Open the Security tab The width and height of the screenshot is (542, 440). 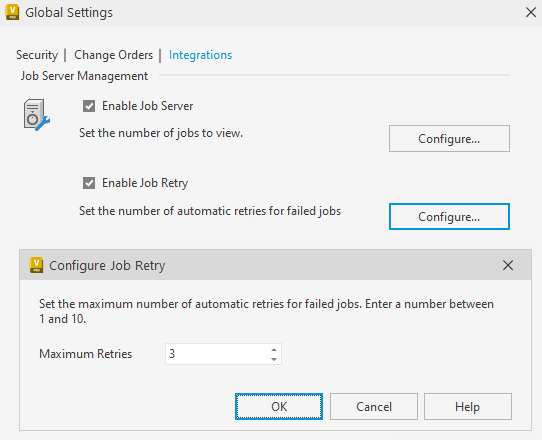pyautogui.click(x=37, y=55)
